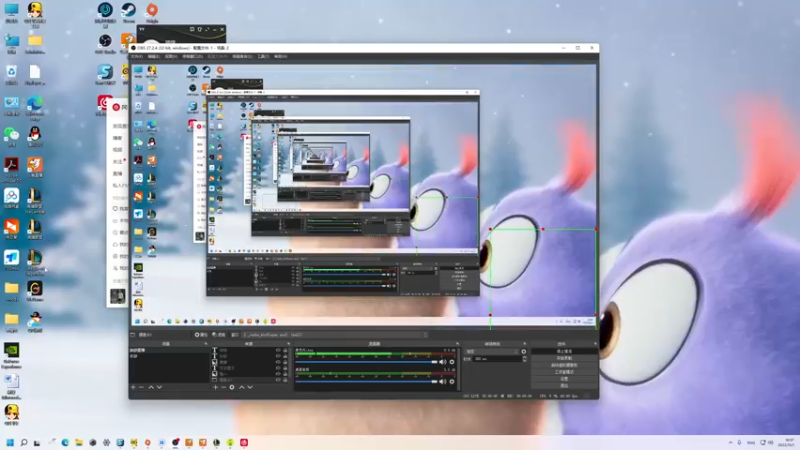The image size is (800, 450).
Task: Move scene up in Scenes panel
Action: click(151, 387)
